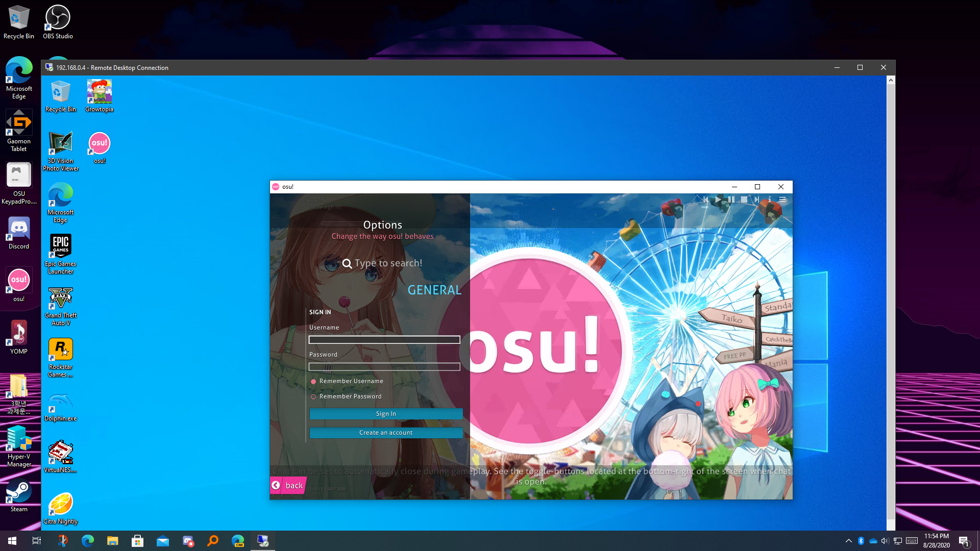Open Edge Canary from taskbar
The height and width of the screenshot is (551, 980).
[x=238, y=541]
